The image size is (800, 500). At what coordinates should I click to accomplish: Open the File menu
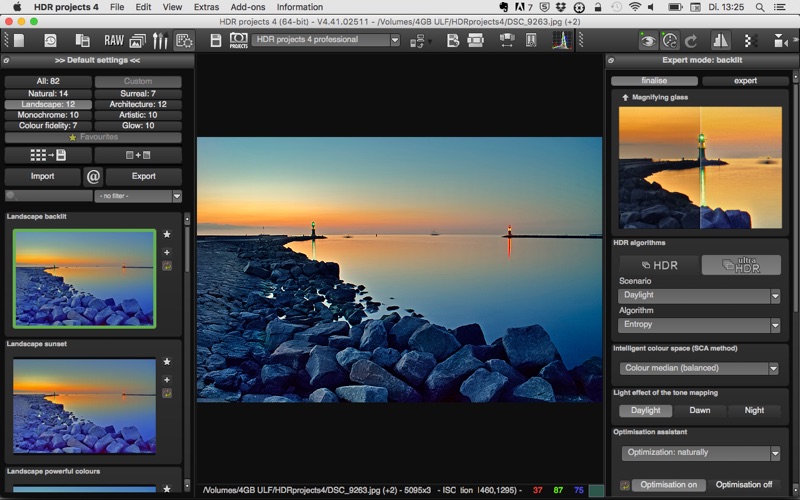pos(117,7)
